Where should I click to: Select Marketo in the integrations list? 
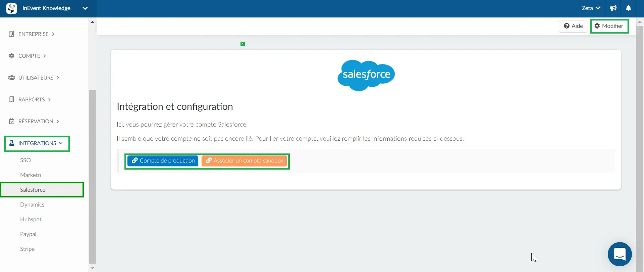pos(31,175)
